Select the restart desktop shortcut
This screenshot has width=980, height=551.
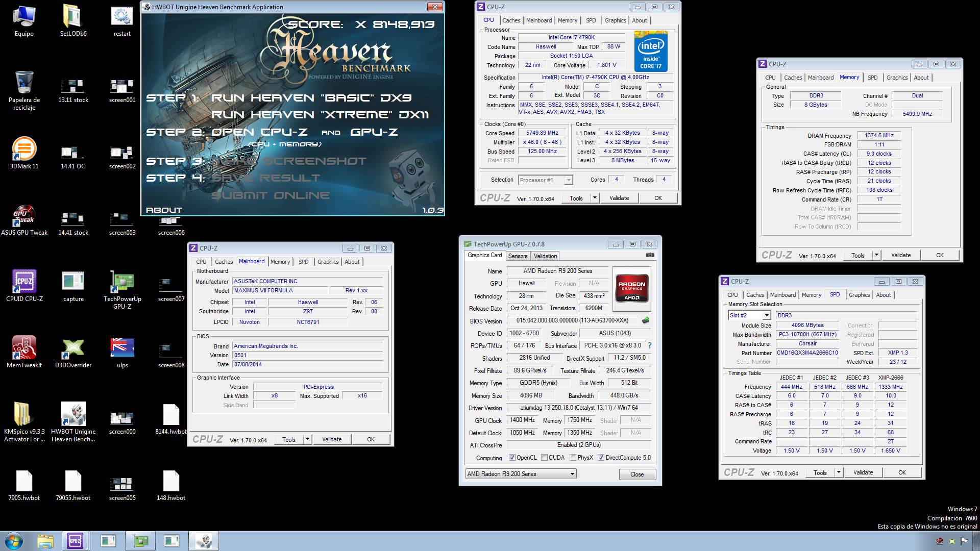click(x=122, y=20)
